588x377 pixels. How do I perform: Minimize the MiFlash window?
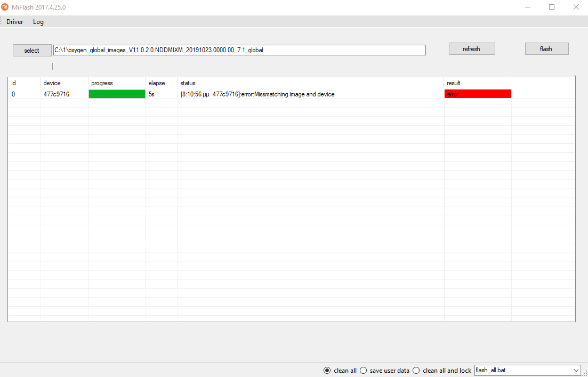click(528, 7)
